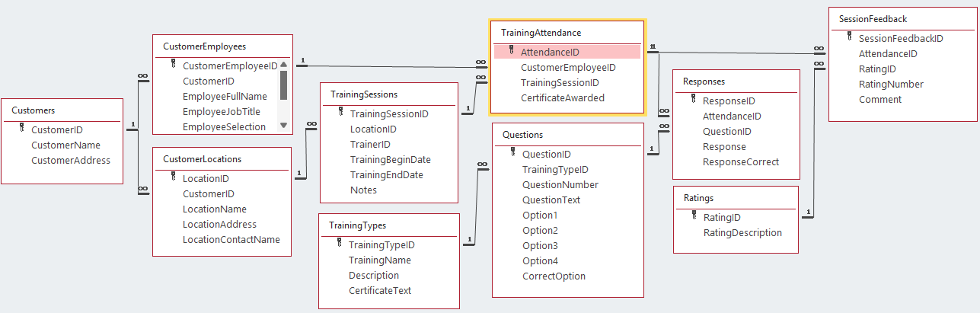Click the CustomerEmployees field list scrollbar thumb
Viewport: 980px width, 313px height.
[x=283, y=85]
